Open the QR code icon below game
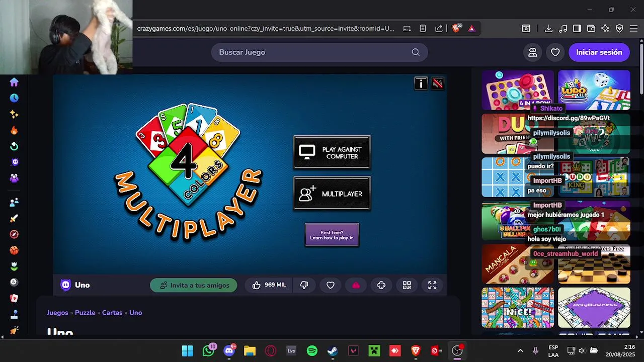This screenshot has width=644, height=362. click(x=407, y=285)
